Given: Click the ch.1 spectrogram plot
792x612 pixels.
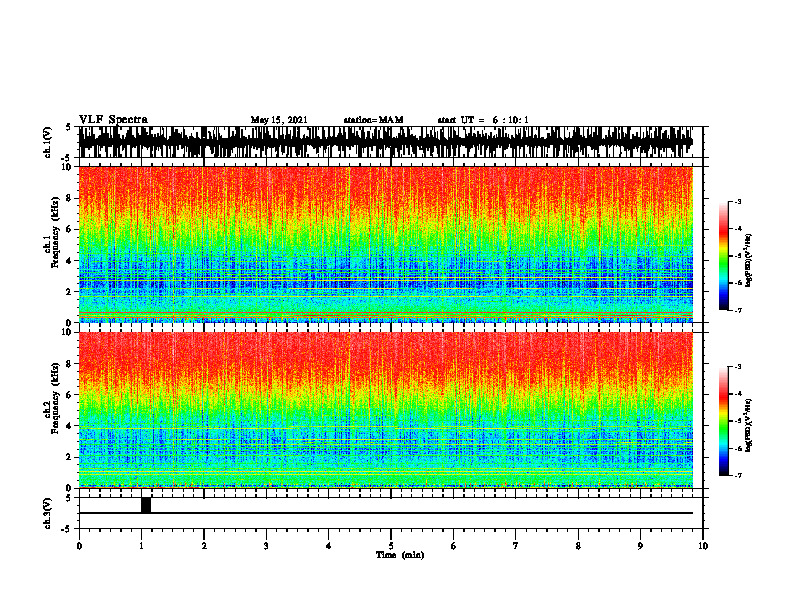Looking at the screenshot, I should (x=385, y=244).
